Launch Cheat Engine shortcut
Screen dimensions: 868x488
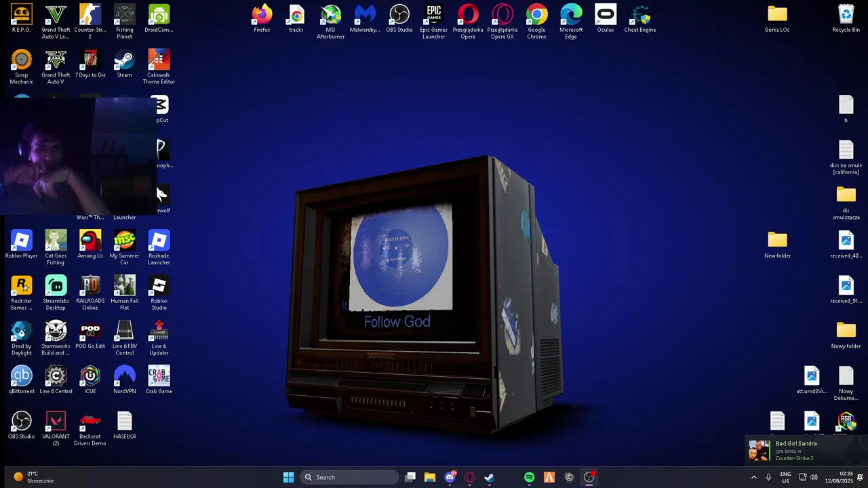[640, 18]
